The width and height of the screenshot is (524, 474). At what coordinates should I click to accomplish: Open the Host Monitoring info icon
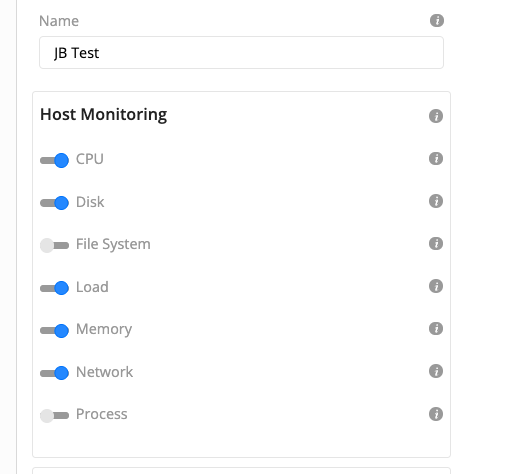coord(436,116)
